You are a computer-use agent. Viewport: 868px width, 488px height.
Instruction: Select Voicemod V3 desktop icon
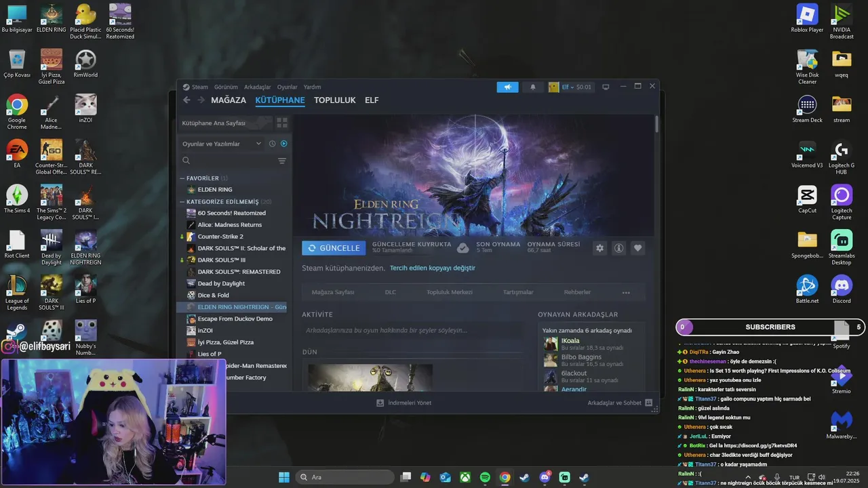pos(807,154)
